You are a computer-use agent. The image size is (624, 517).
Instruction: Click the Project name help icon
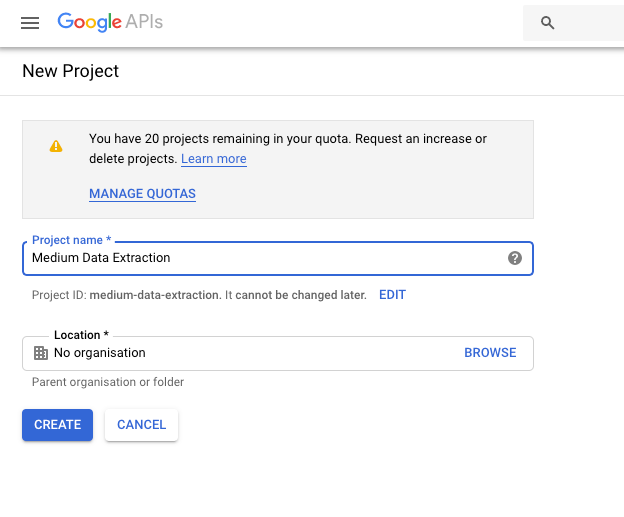515,258
